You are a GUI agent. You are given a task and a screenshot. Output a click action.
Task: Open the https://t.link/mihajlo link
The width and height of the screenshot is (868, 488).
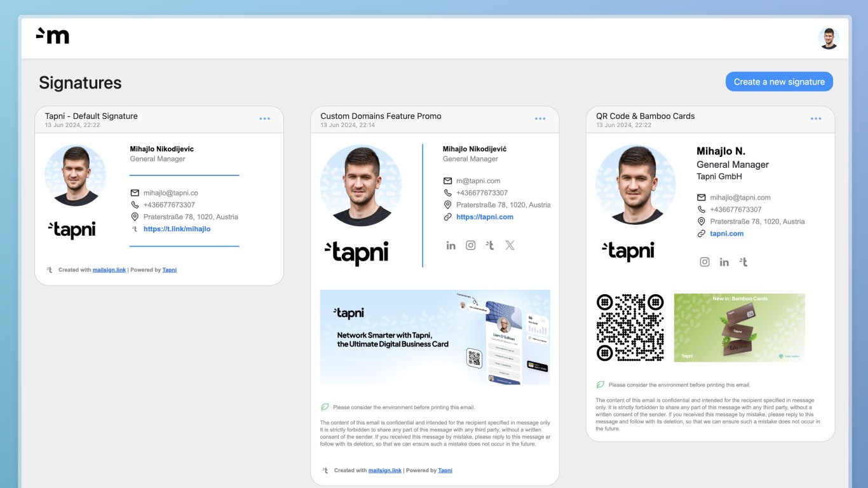click(x=177, y=229)
